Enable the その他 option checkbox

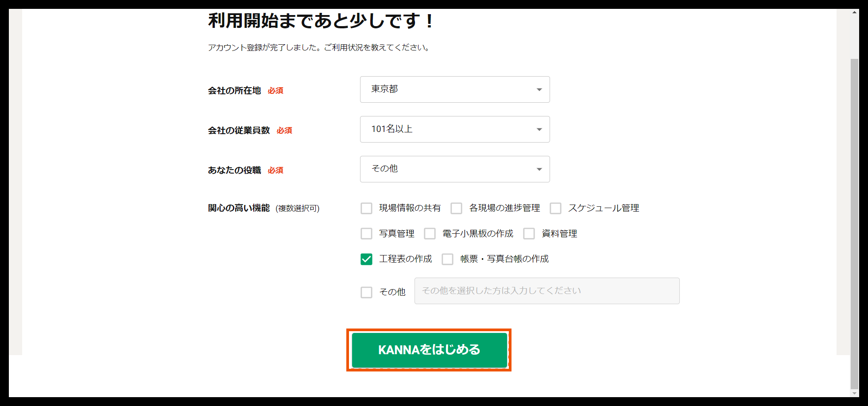(x=366, y=292)
